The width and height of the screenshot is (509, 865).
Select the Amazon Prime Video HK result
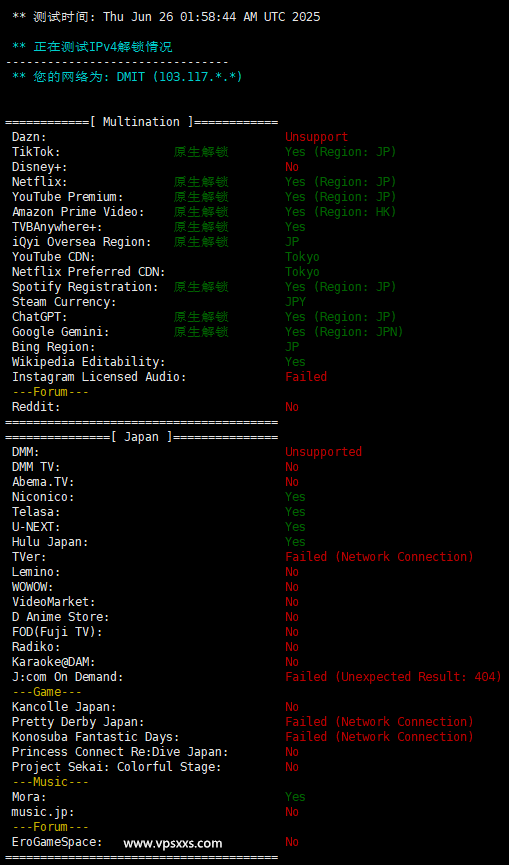(x=341, y=212)
